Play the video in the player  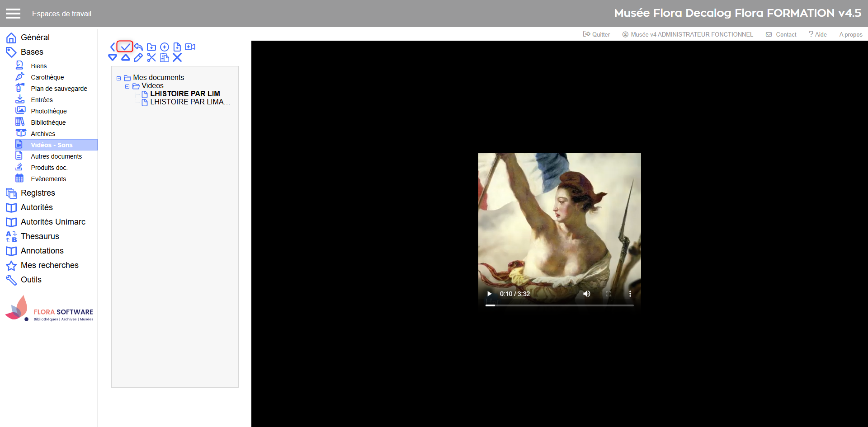pos(489,294)
